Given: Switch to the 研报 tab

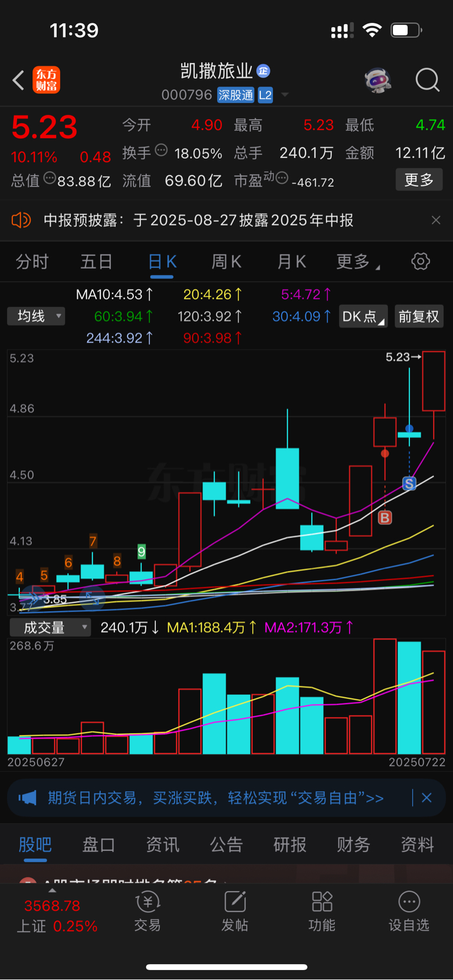Looking at the screenshot, I should [290, 844].
